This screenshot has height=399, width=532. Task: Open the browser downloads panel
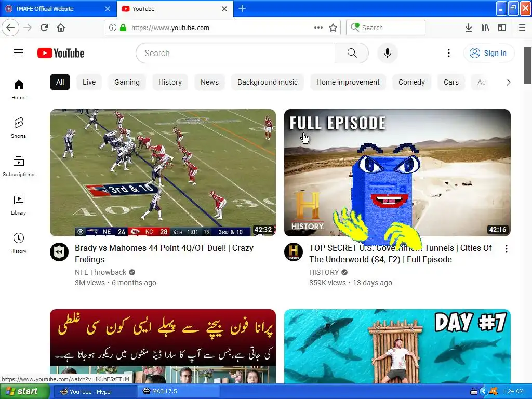(x=469, y=28)
